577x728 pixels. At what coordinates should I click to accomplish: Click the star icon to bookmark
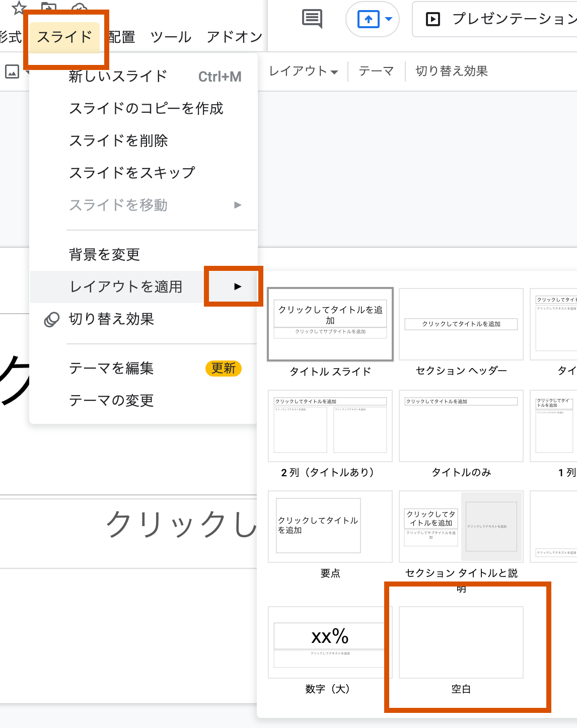coord(19,7)
